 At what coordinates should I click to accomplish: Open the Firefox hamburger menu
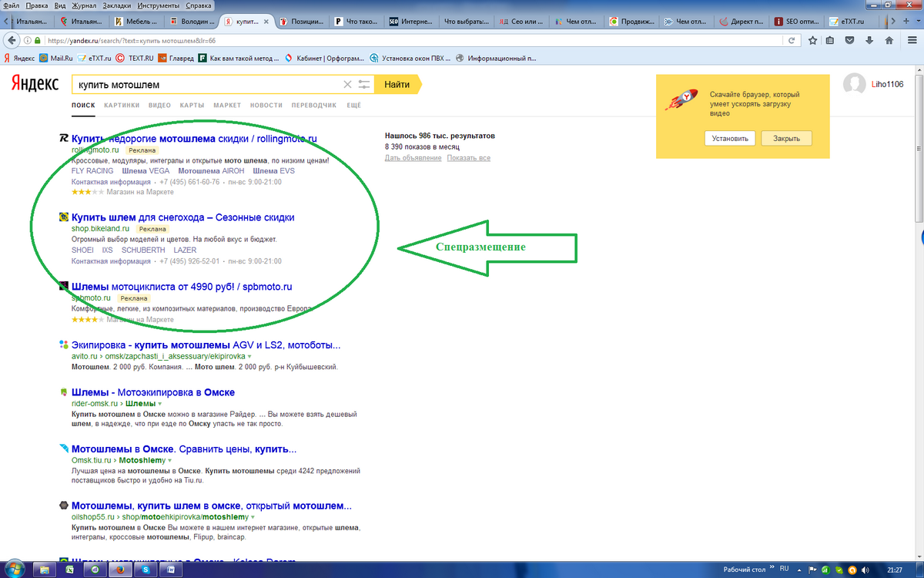[x=912, y=40]
